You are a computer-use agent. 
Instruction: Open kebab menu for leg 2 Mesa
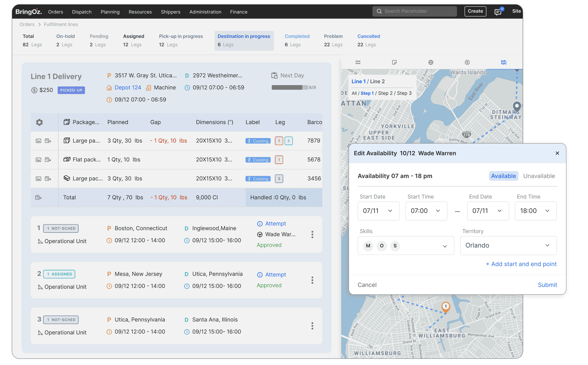tap(312, 280)
